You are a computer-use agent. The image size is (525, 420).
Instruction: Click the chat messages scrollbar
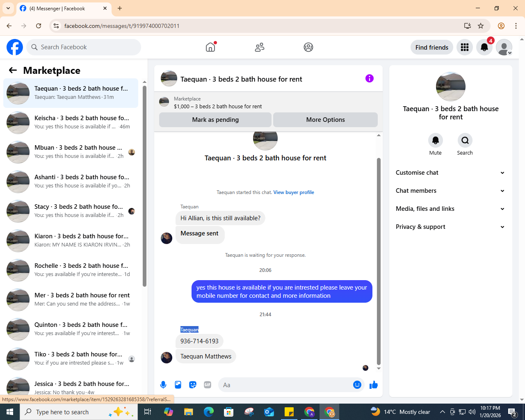(379, 262)
